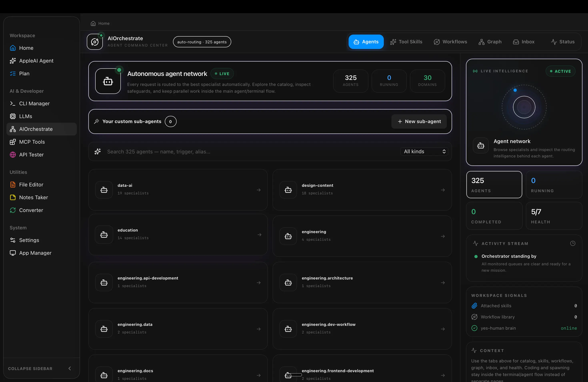Click the 325 AGENTS stat in banner

coord(351,81)
